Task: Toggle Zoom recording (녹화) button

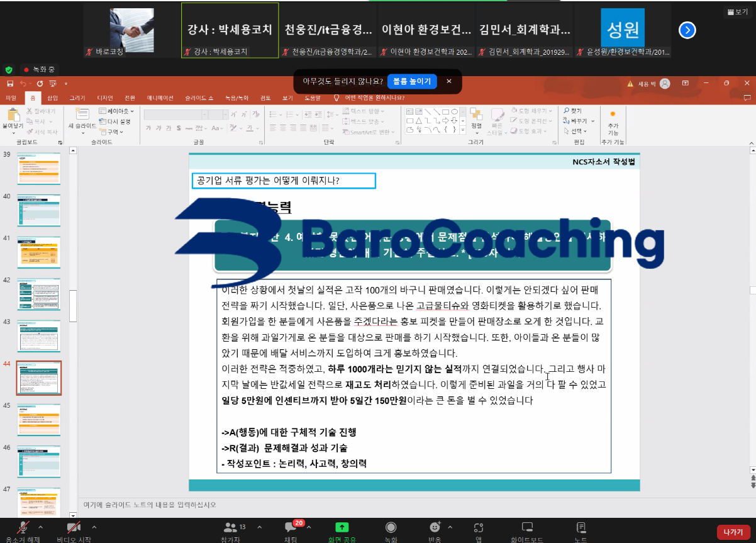Action: (x=391, y=529)
